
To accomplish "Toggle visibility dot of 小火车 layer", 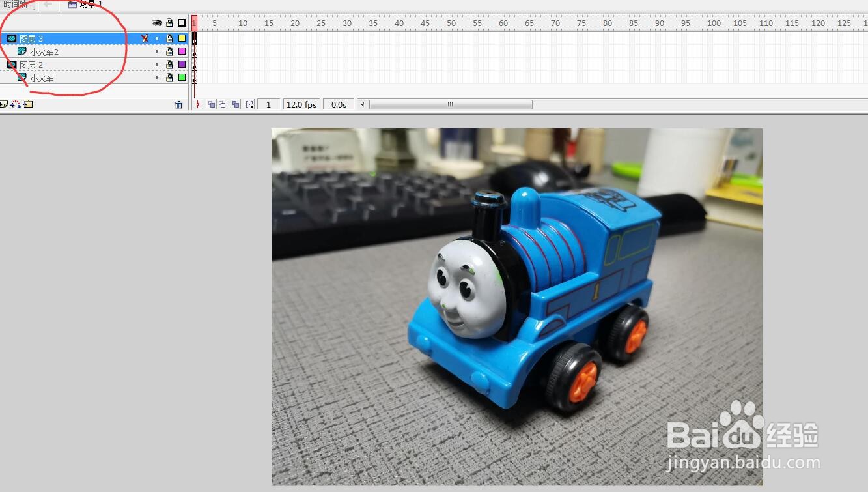I will pos(157,78).
